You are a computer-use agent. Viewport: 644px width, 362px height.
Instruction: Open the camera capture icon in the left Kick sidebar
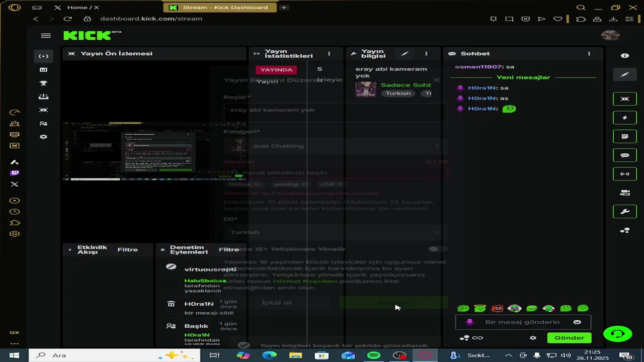[44, 110]
